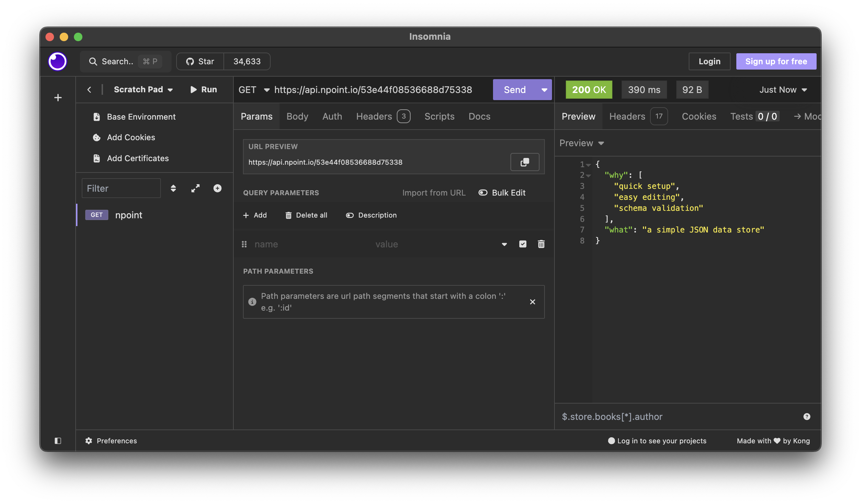The height and width of the screenshot is (504, 861).
Task: Toggle sidebar with bottom-left panel icon
Action: pos(58,441)
